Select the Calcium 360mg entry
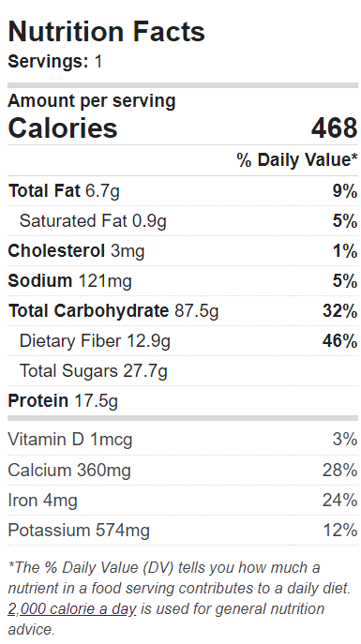Image resolution: width=361 pixels, height=644 pixels. coord(69,470)
